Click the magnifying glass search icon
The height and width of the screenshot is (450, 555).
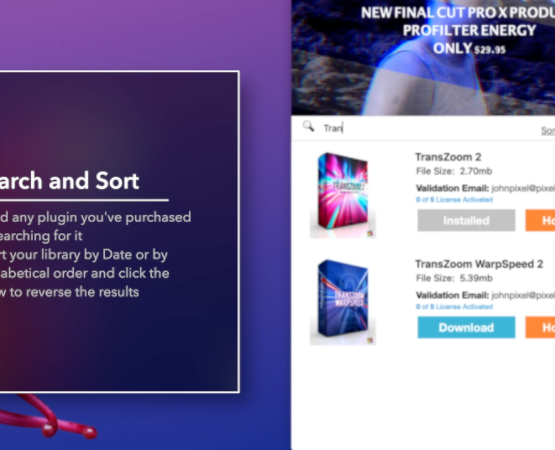click(x=309, y=126)
